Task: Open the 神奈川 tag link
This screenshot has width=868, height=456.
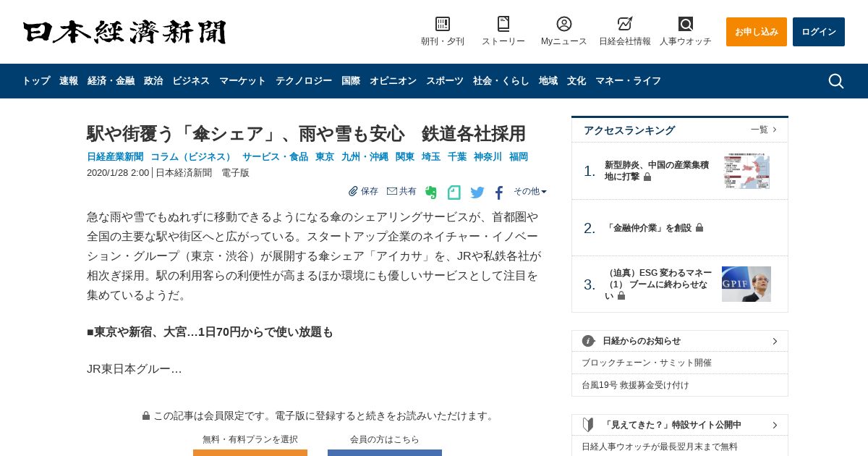Action: pos(488,156)
